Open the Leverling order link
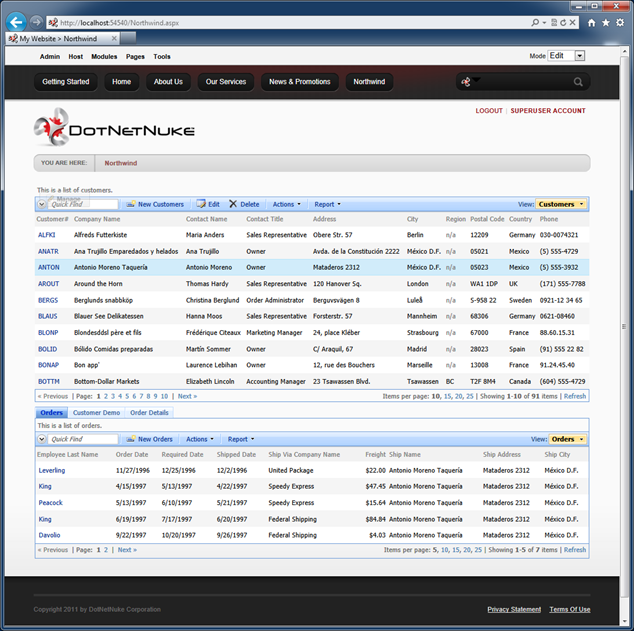634x631 pixels. [x=52, y=471]
